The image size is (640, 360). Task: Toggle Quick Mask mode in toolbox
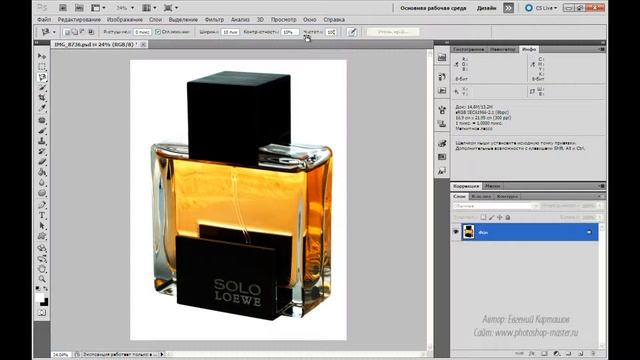pos(42,313)
